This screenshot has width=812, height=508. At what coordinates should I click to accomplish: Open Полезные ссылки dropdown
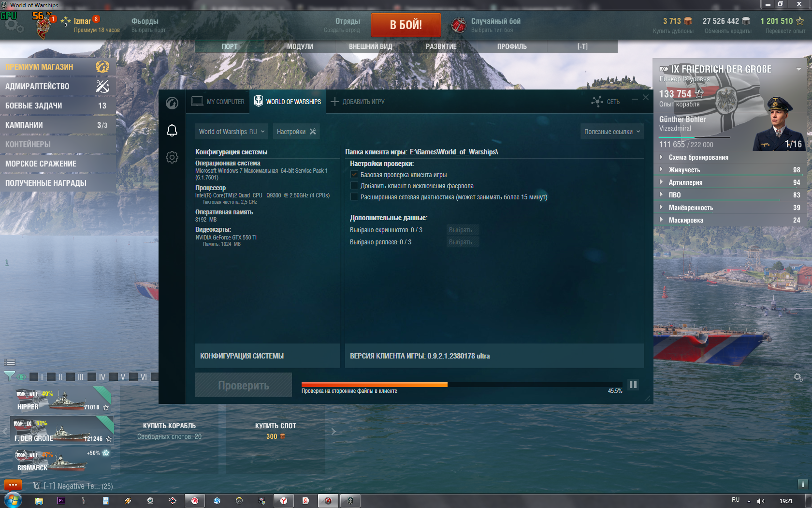(x=612, y=132)
